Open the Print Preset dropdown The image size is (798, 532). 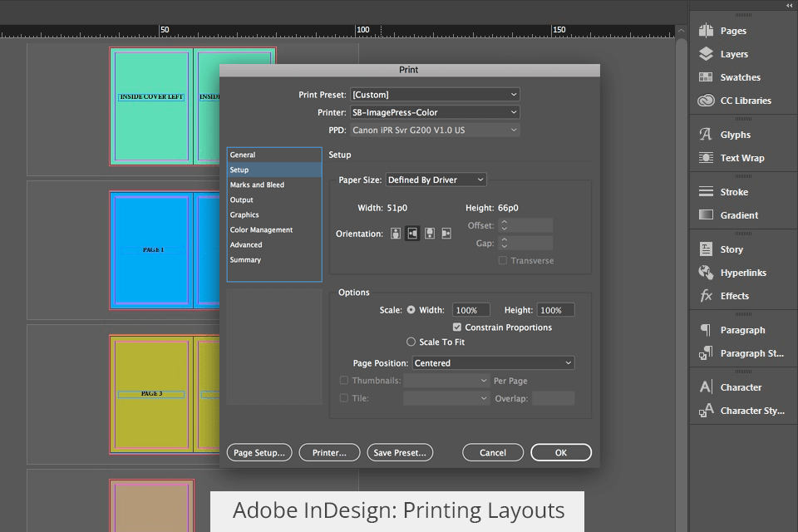click(x=435, y=95)
